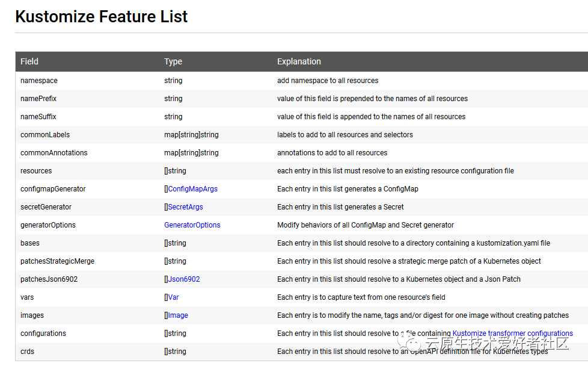This screenshot has height=369, width=588.
Task: Follow the Image type link
Action: (x=177, y=315)
